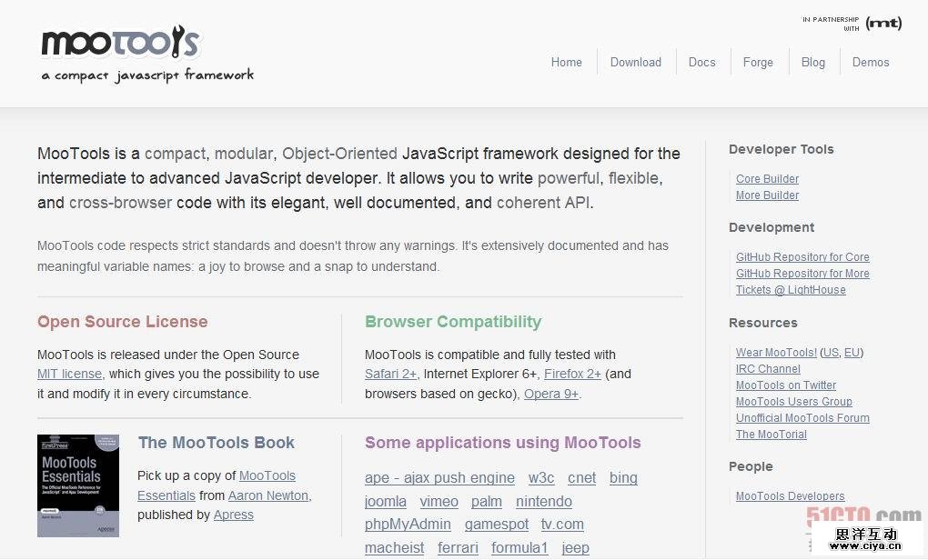Open the Core Builder link
This screenshot has height=560, width=928.
pos(767,179)
